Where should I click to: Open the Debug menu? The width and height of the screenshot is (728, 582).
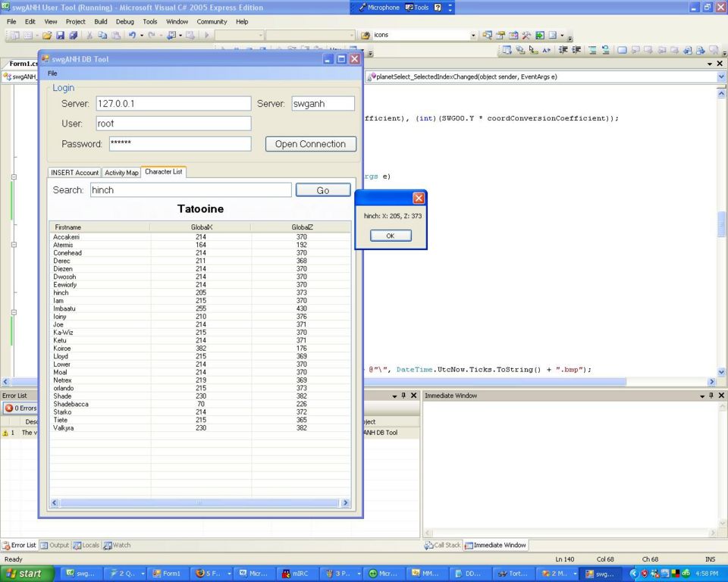(x=124, y=22)
